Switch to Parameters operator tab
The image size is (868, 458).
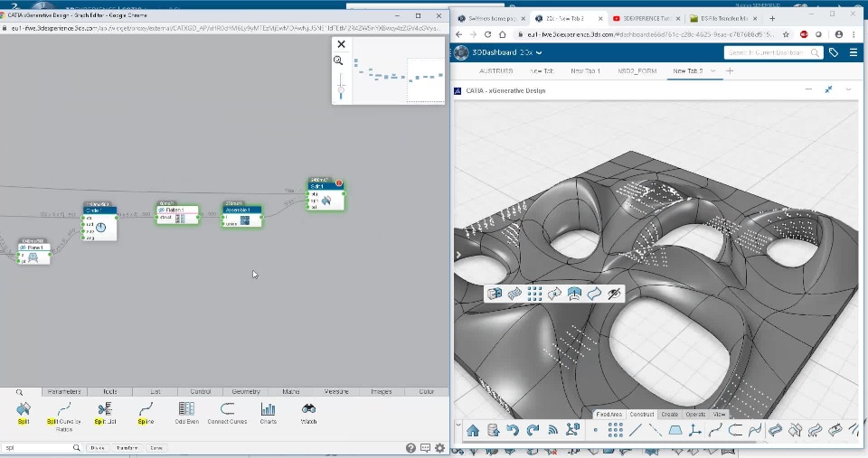pos(64,392)
